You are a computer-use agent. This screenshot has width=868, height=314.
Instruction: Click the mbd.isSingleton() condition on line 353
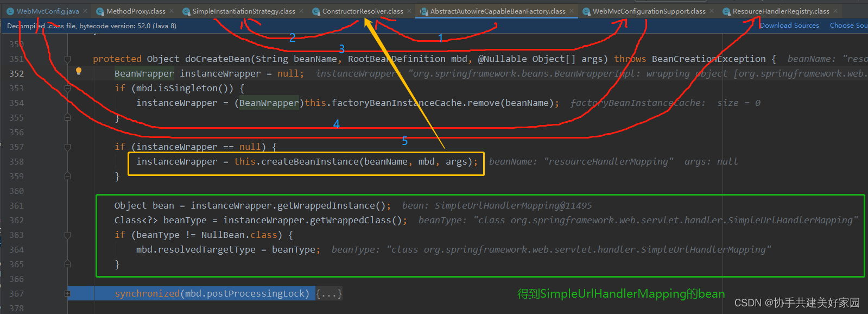point(185,88)
